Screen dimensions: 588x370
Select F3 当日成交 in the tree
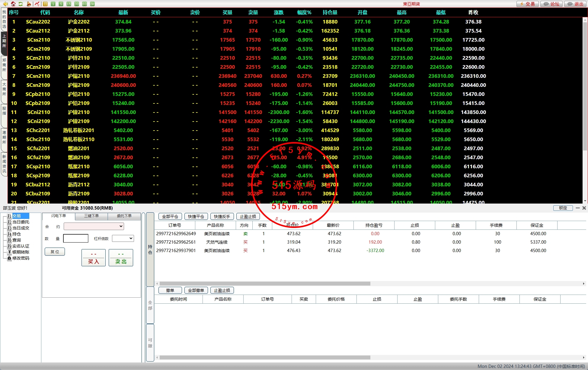[21, 228]
